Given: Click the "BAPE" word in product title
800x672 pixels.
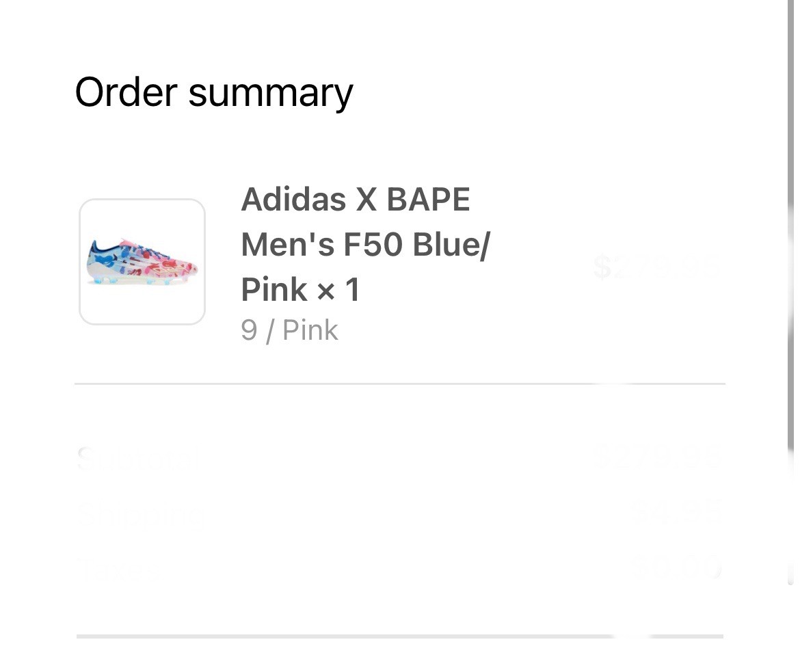Looking at the screenshot, I should pyautogui.click(x=428, y=200).
